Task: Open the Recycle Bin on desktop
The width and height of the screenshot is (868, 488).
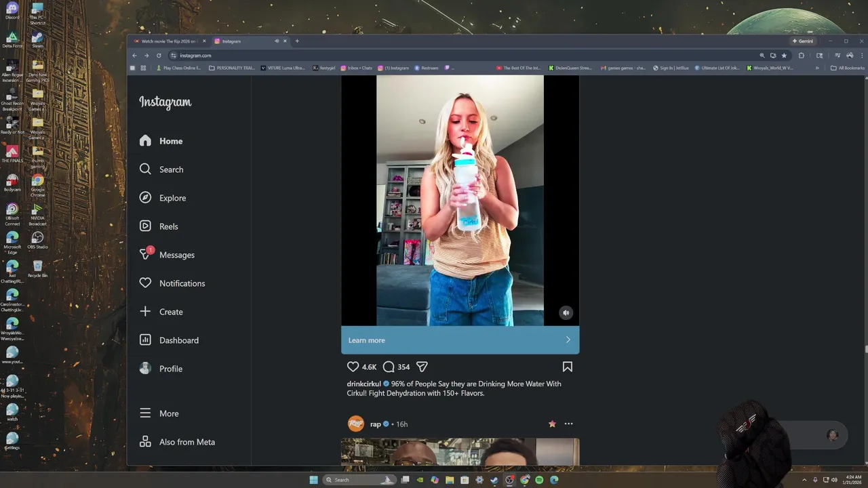Action: 37,268
